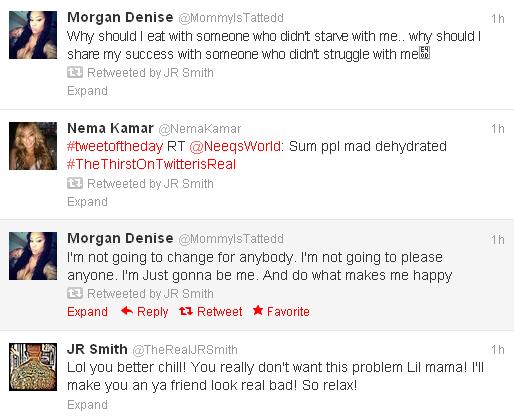Screen dimensions: 514x417
Task: Click the Retweet arrows icon
Action: [x=186, y=311]
